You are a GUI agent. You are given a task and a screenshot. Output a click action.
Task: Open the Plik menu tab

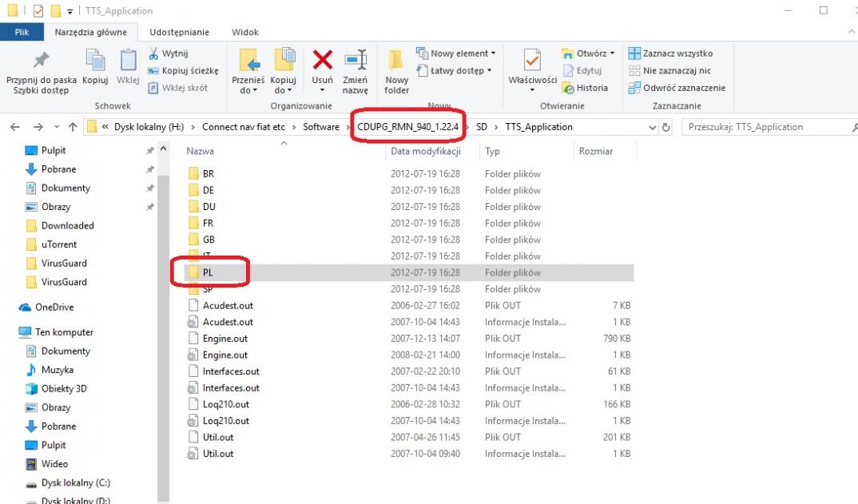pos(22,32)
